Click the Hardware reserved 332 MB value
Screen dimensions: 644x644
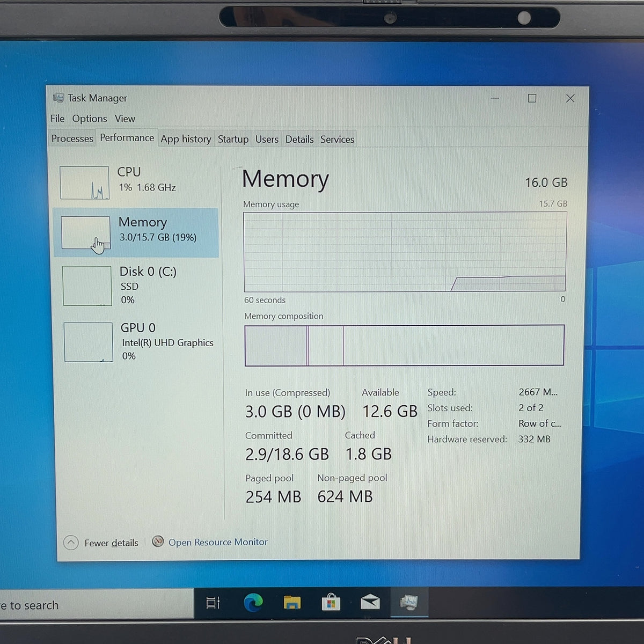[x=534, y=439]
